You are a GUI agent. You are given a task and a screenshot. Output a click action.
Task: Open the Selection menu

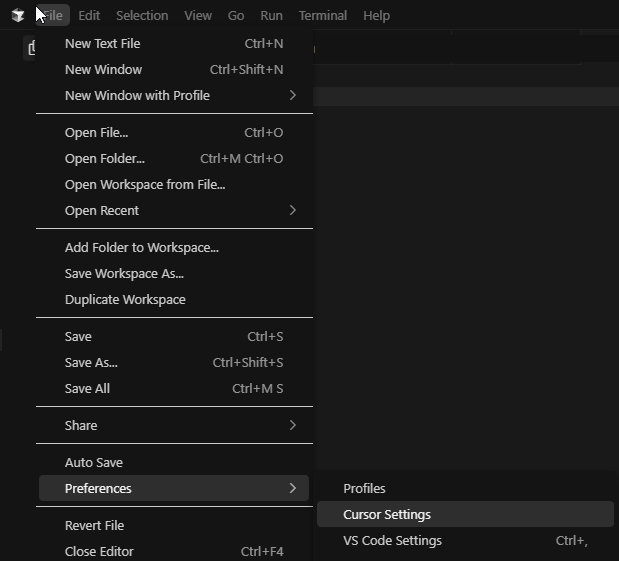click(x=142, y=16)
